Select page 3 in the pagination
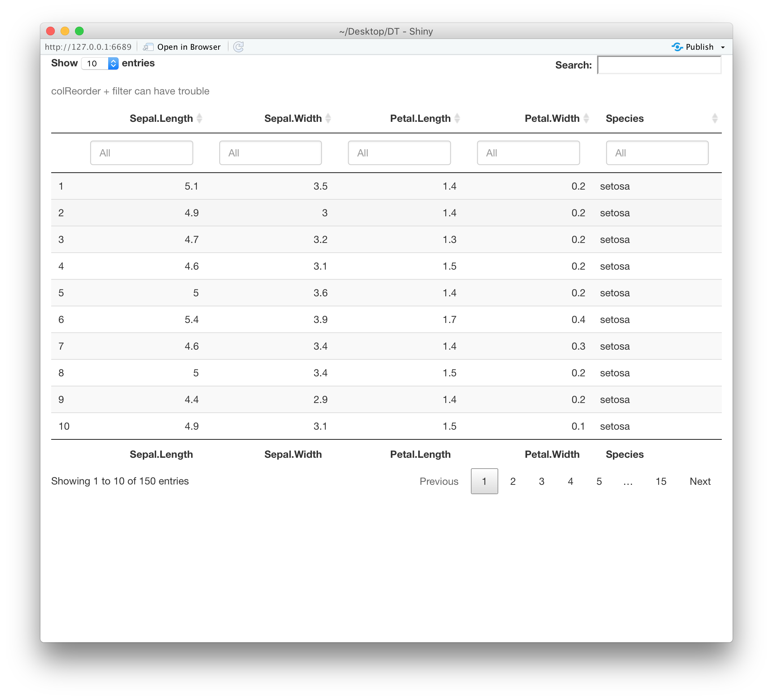The width and height of the screenshot is (773, 700). click(x=542, y=482)
